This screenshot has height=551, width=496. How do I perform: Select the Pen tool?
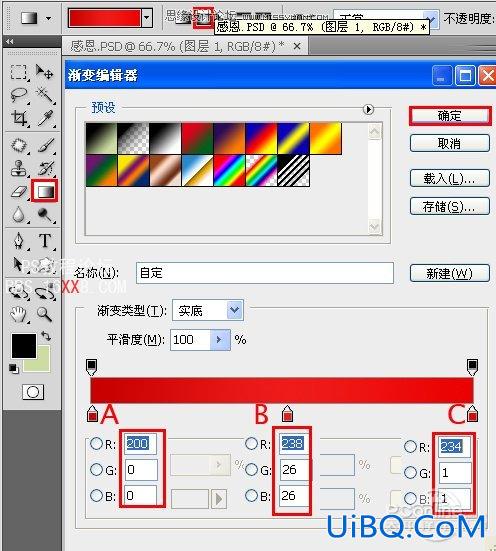[x=19, y=241]
